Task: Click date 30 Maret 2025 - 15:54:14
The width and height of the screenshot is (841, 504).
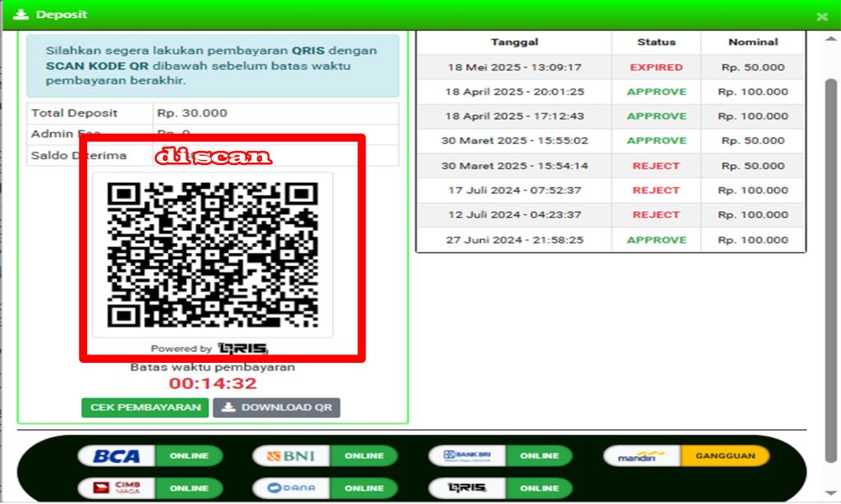Action: [514, 166]
